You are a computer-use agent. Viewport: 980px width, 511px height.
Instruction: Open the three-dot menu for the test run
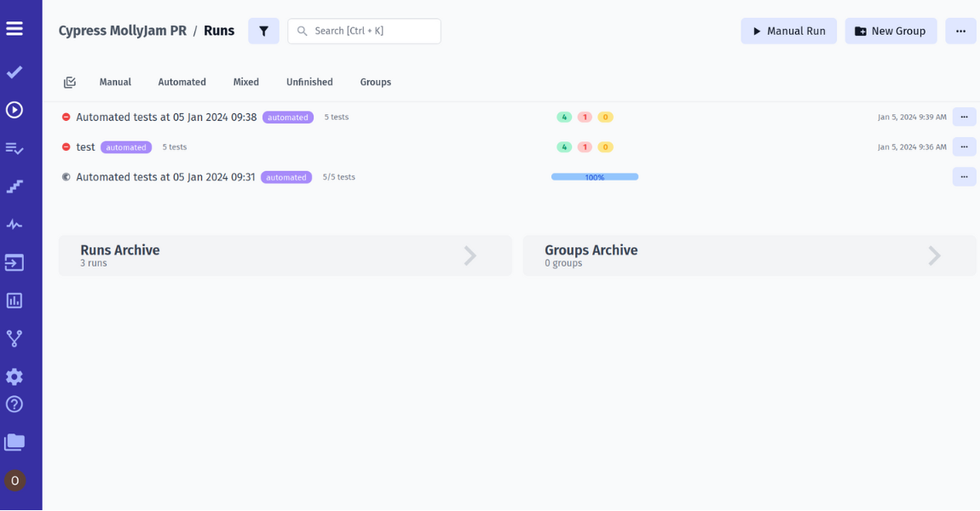[x=964, y=146]
